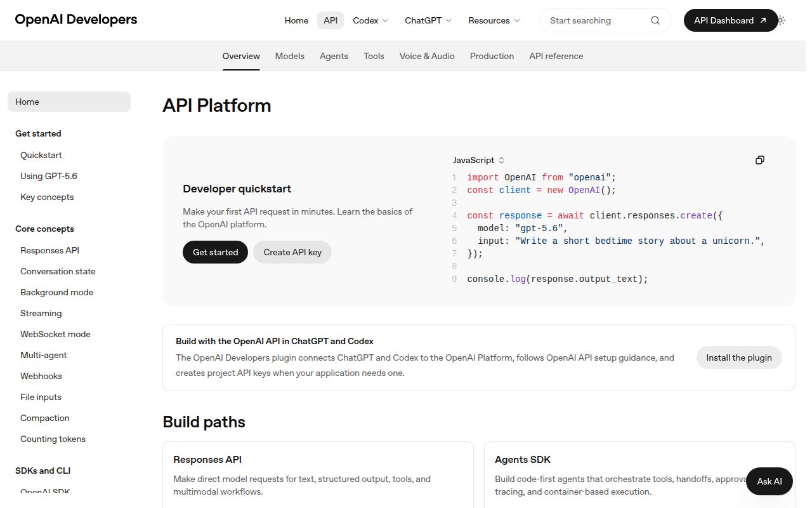Image resolution: width=812 pixels, height=508 pixels.
Task: Click the Get started sidebar section heading
Action: [38, 133]
